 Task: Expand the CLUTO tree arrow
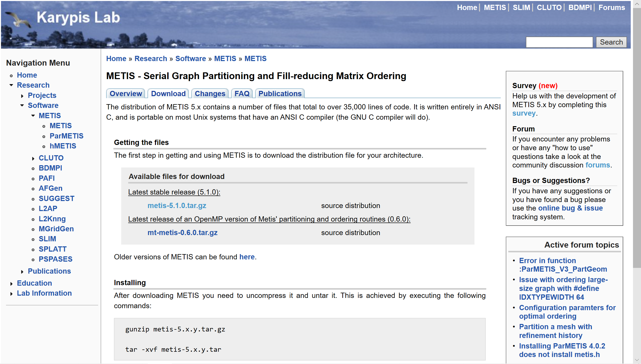33,158
